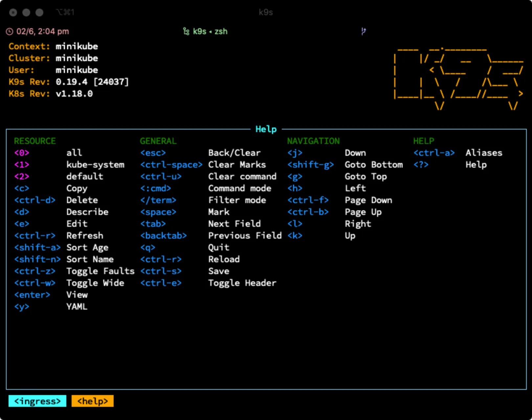The height and width of the screenshot is (420, 532).
Task: Click the Goto Top description
Action: point(366,176)
